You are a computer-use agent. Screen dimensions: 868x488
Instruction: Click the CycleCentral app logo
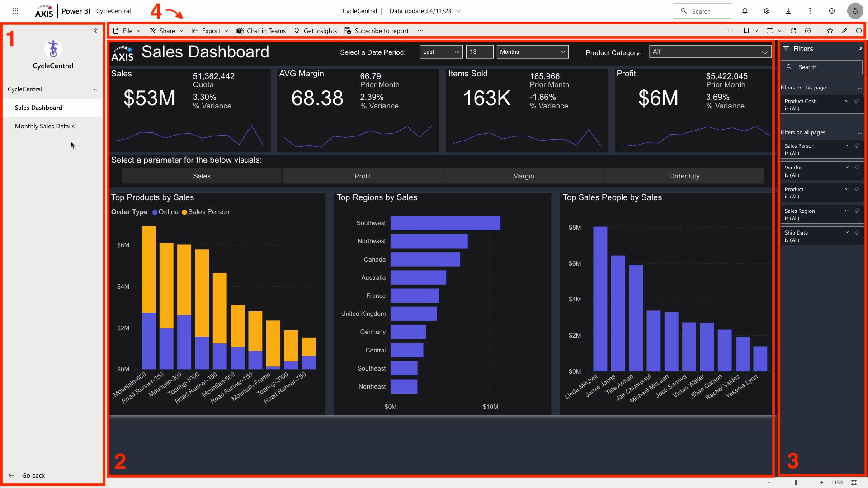[x=53, y=48]
